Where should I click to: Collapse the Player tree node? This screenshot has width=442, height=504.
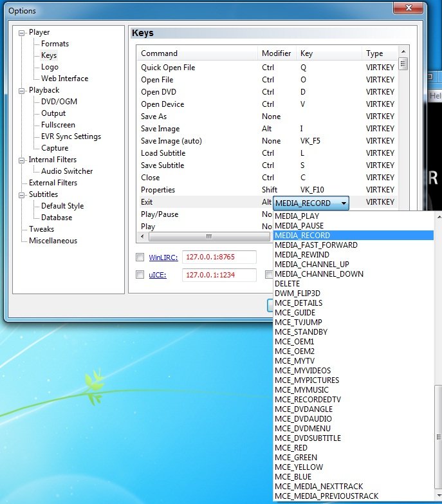[x=21, y=33]
